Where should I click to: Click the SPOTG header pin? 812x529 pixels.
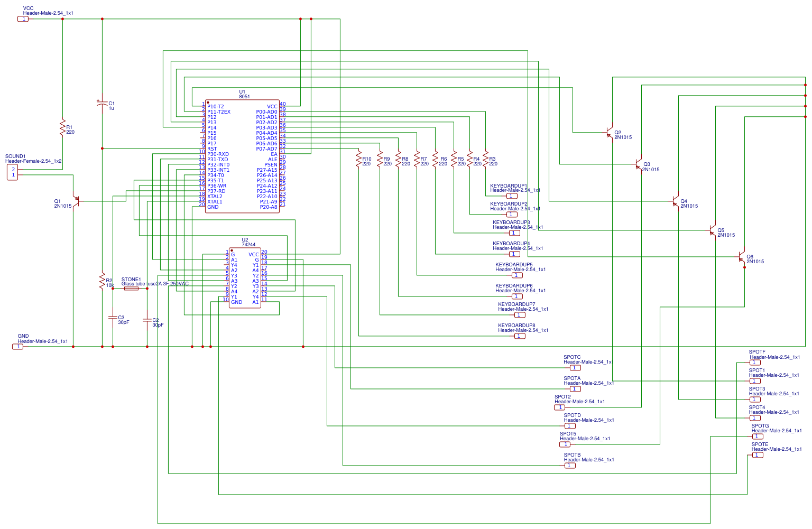tap(758, 437)
